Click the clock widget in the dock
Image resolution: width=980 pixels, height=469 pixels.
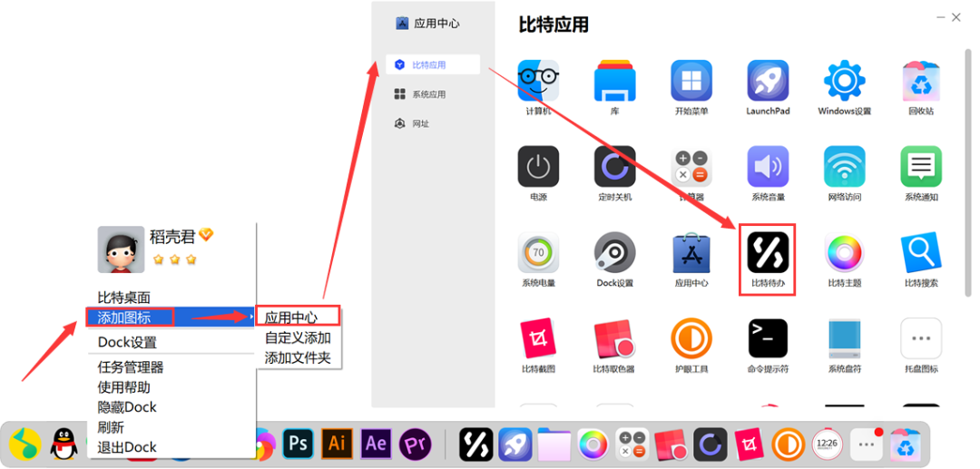(828, 444)
